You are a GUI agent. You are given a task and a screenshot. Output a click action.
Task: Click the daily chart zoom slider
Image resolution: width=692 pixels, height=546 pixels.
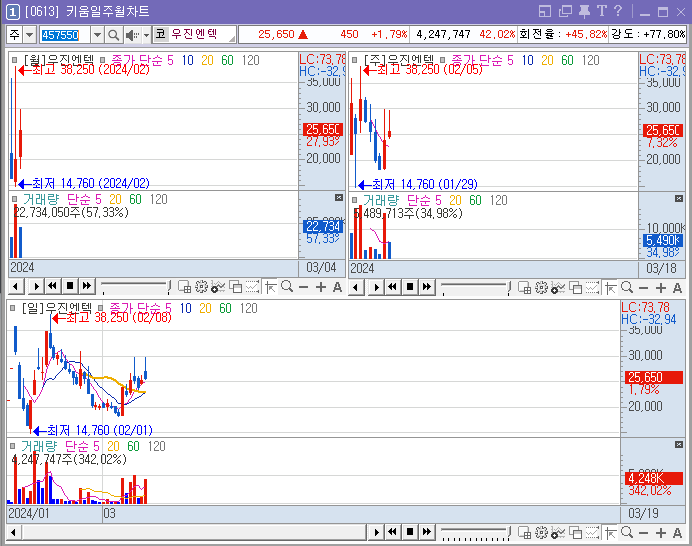coord(475,533)
